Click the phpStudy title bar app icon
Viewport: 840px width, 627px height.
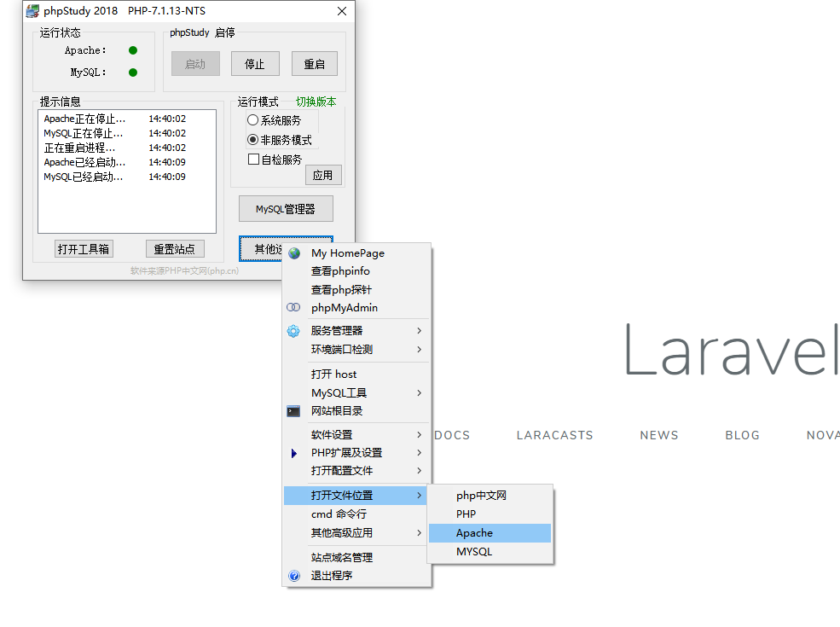point(32,11)
